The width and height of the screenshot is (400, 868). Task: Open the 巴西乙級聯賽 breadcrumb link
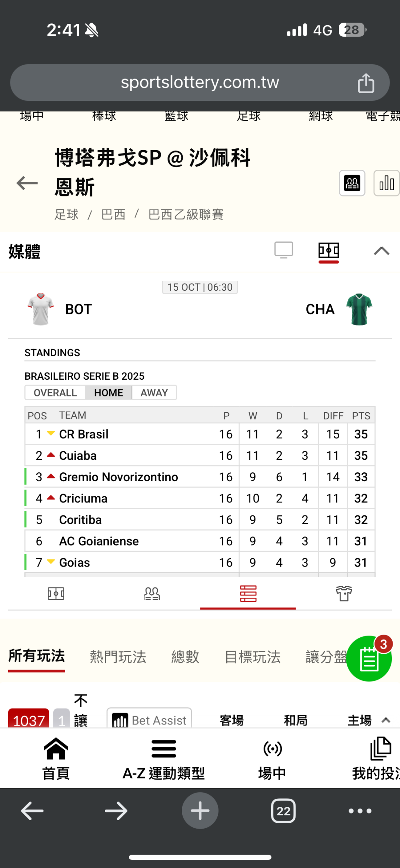click(186, 214)
